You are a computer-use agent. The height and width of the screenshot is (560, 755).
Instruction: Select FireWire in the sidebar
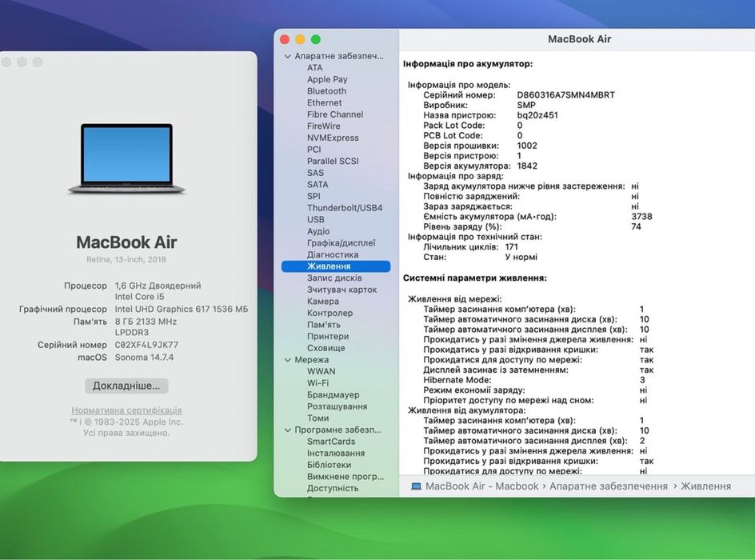324,126
